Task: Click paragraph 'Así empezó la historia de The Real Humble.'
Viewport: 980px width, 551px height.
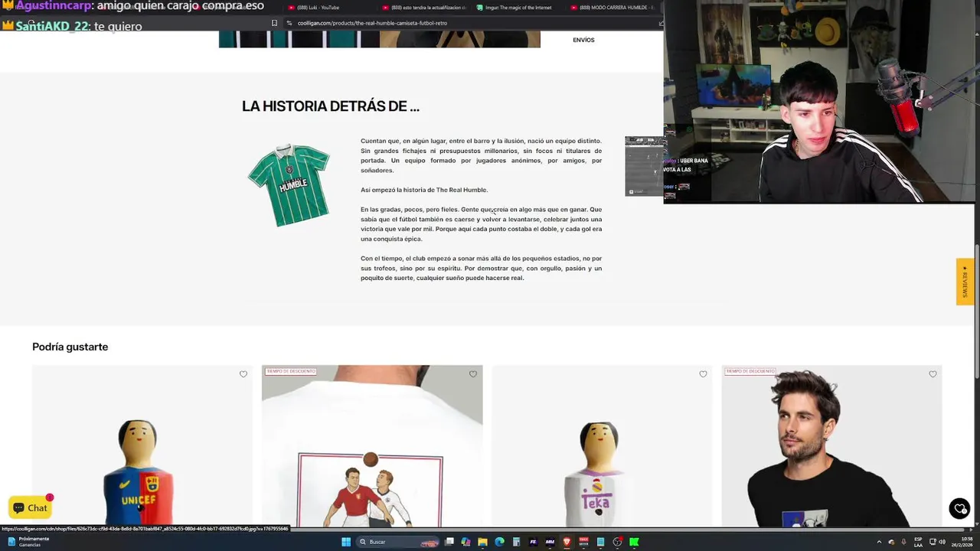Action: tap(424, 190)
